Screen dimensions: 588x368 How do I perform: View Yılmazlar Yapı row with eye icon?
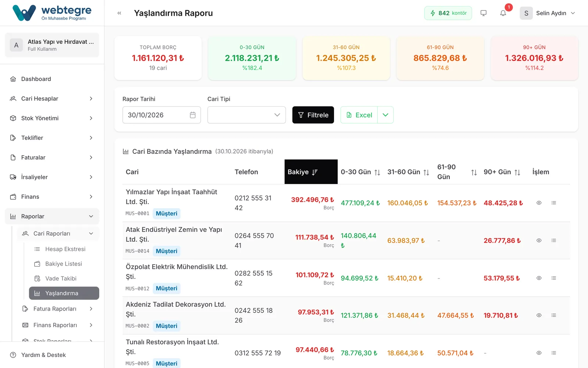pyautogui.click(x=539, y=203)
